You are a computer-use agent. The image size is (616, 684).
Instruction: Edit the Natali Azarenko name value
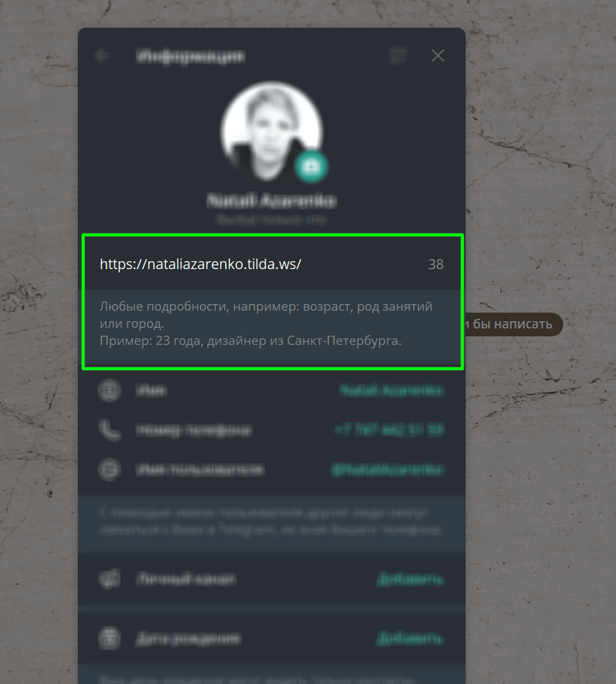[392, 390]
